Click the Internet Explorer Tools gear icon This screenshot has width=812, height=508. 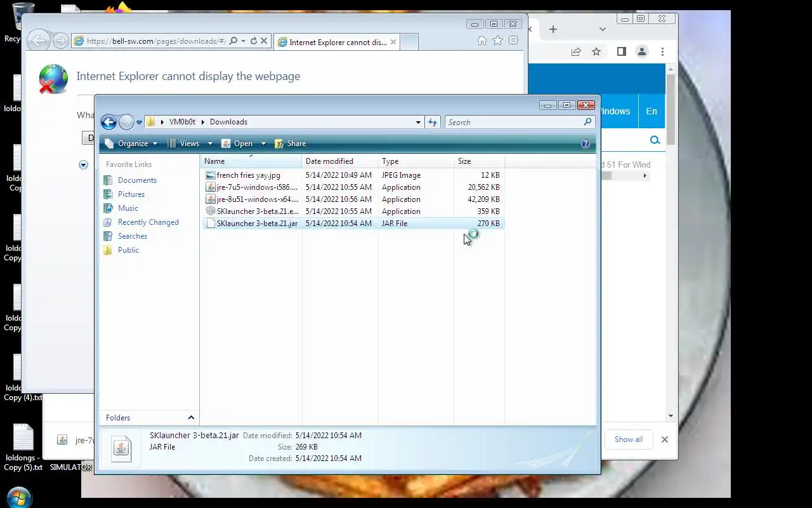pos(513,41)
